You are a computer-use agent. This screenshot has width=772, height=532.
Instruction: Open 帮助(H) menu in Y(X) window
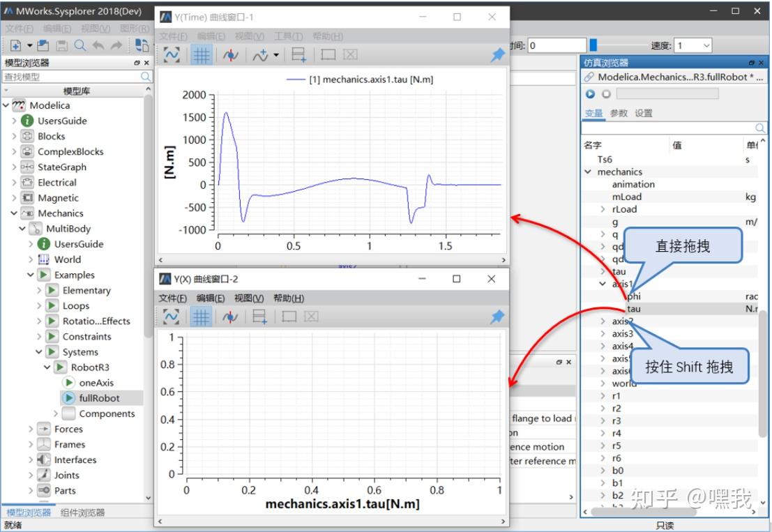pos(289,298)
